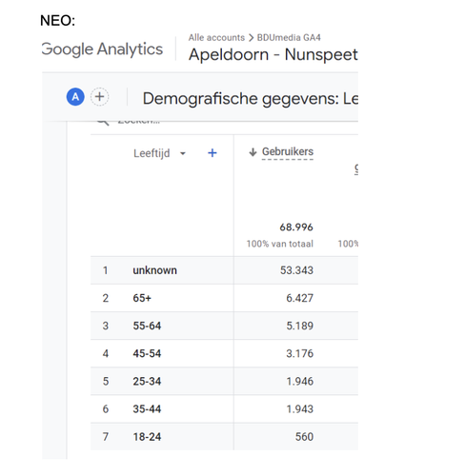Click the NEO: heading text

(58, 21)
